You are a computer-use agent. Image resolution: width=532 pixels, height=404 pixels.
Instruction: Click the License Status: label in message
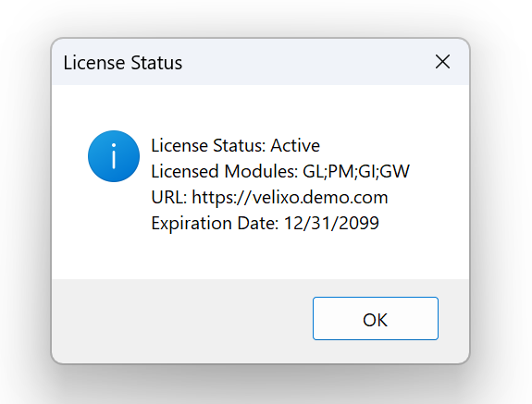click(x=208, y=145)
